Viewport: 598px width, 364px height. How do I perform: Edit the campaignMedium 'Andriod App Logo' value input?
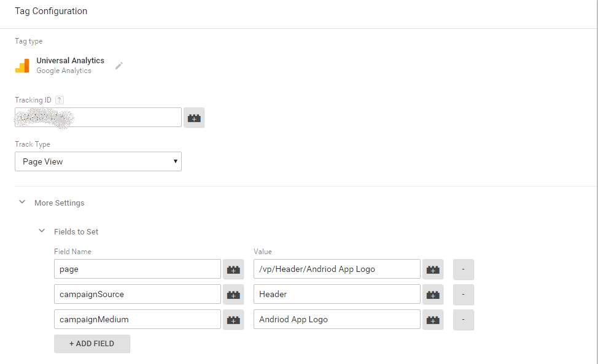(x=336, y=319)
